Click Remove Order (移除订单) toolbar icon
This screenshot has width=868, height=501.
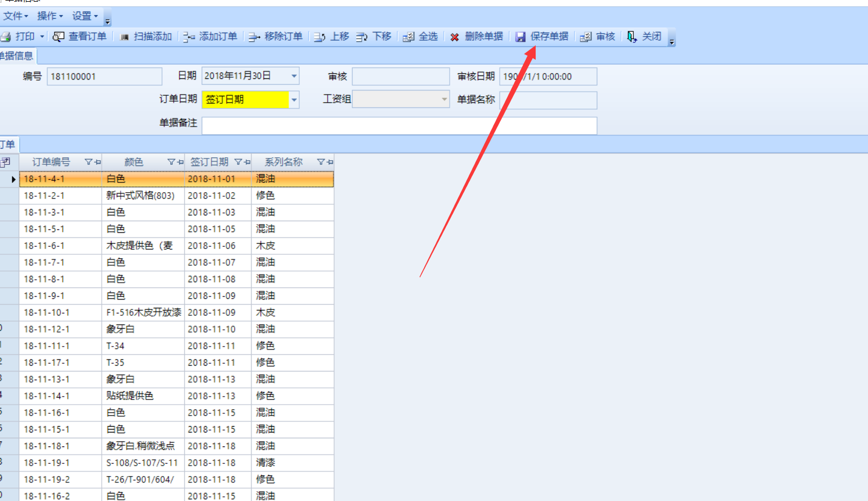tap(254, 37)
